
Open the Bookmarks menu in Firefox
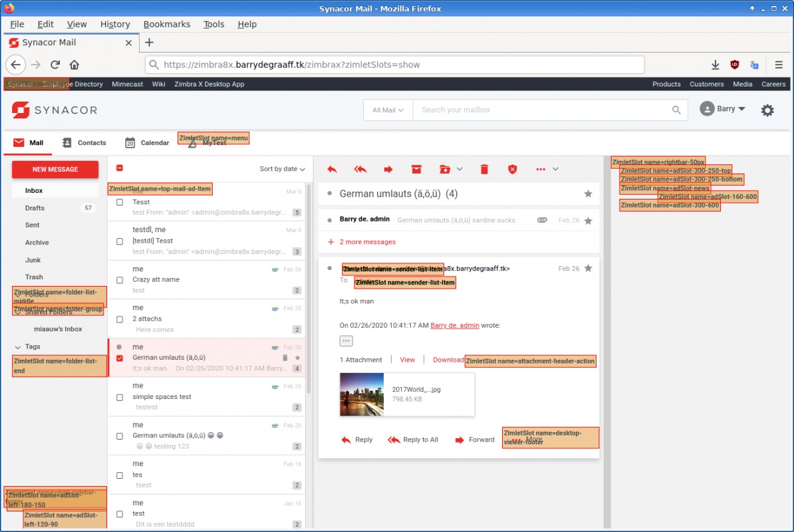point(167,24)
